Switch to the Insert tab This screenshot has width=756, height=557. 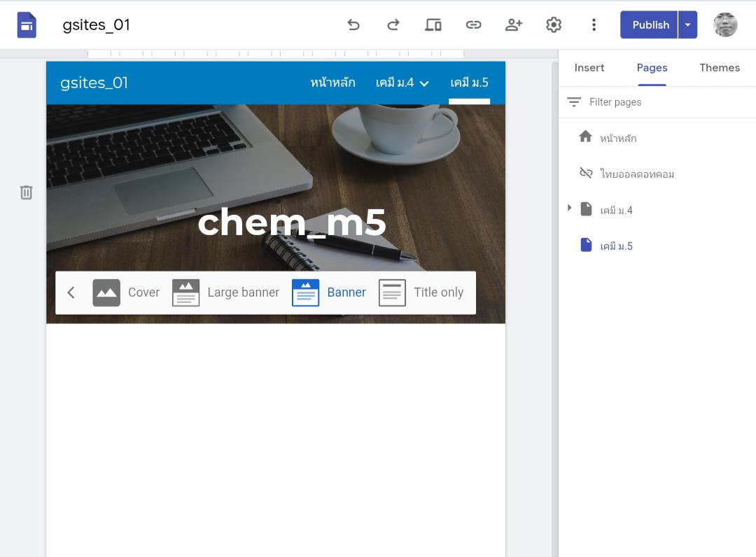point(589,68)
